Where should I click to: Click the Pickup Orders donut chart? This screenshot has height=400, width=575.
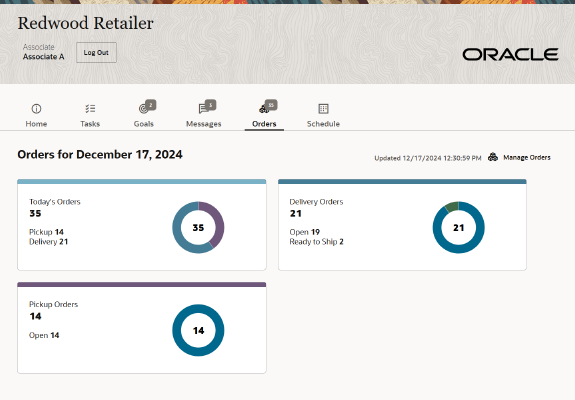198,330
